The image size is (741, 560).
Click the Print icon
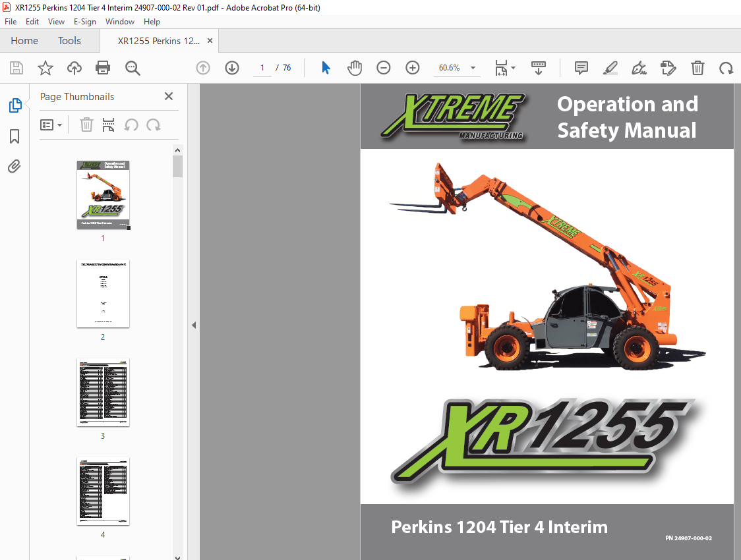click(103, 68)
